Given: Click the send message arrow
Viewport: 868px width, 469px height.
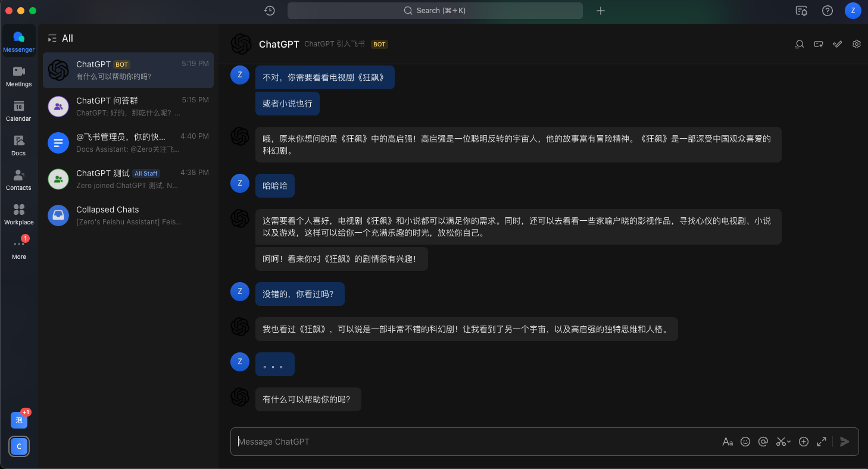Looking at the screenshot, I should tap(844, 442).
